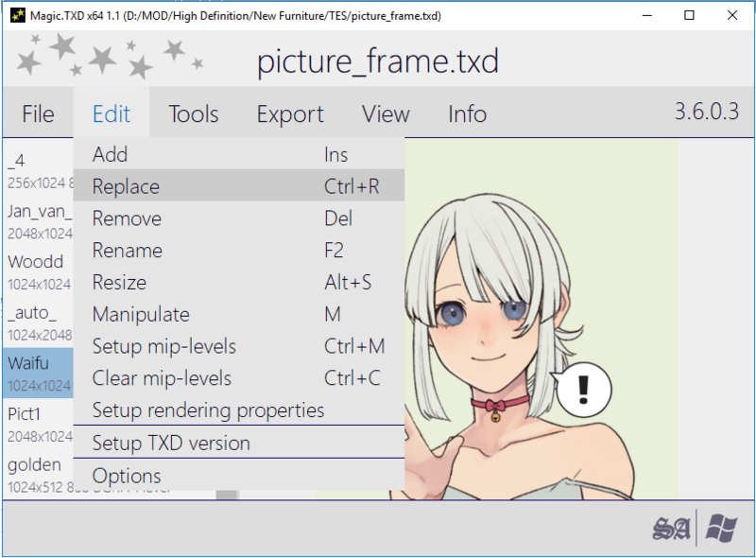
Task: Click the SA game platform icon
Action: pyautogui.click(x=671, y=528)
